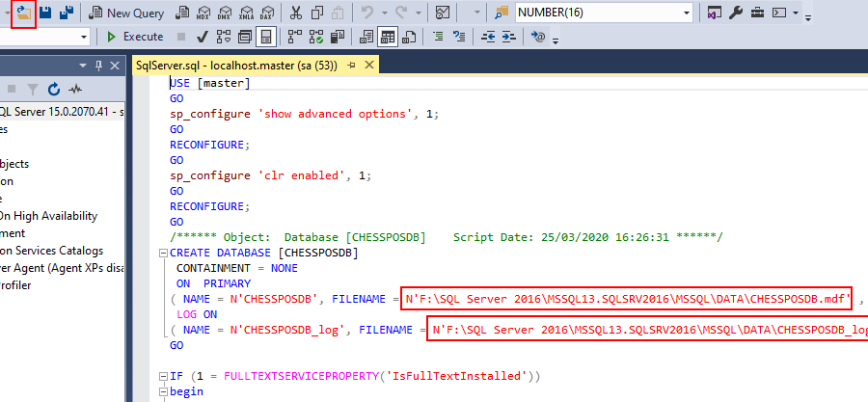Click the command window icon
Screen dimensions: 868x402
click(x=779, y=13)
